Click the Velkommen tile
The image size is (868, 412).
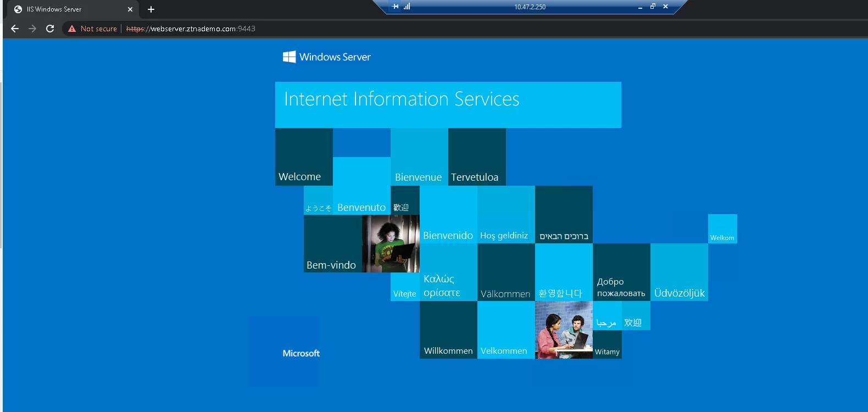pyautogui.click(x=506, y=330)
